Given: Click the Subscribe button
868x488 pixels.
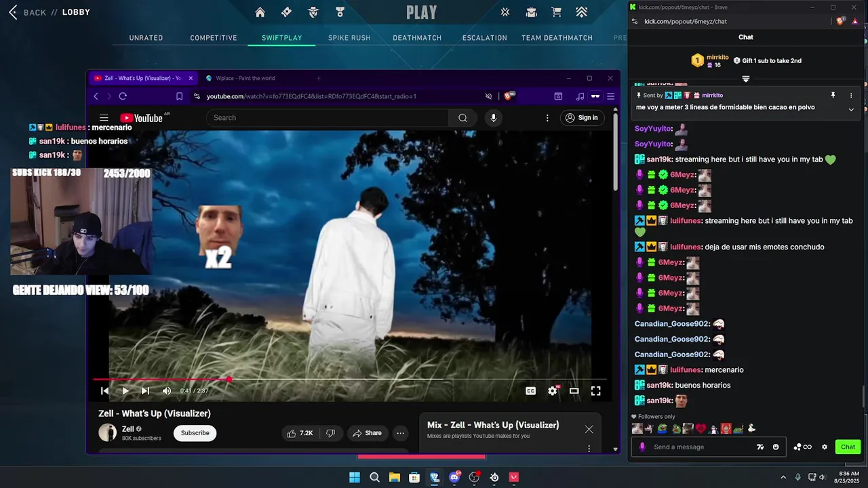Looking at the screenshot, I should click(195, 433).
